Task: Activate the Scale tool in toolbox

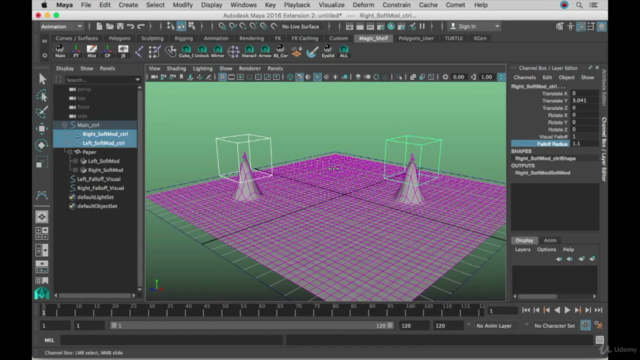Action: coord(42,162)
